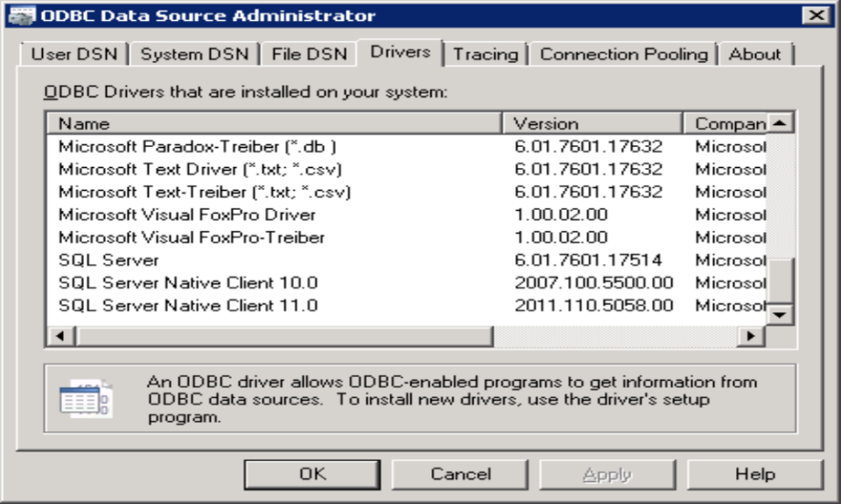Viewport: 841px width, 504px height.
Task: Click the left arrow of horizontal scrollbar
Action: 60,336
